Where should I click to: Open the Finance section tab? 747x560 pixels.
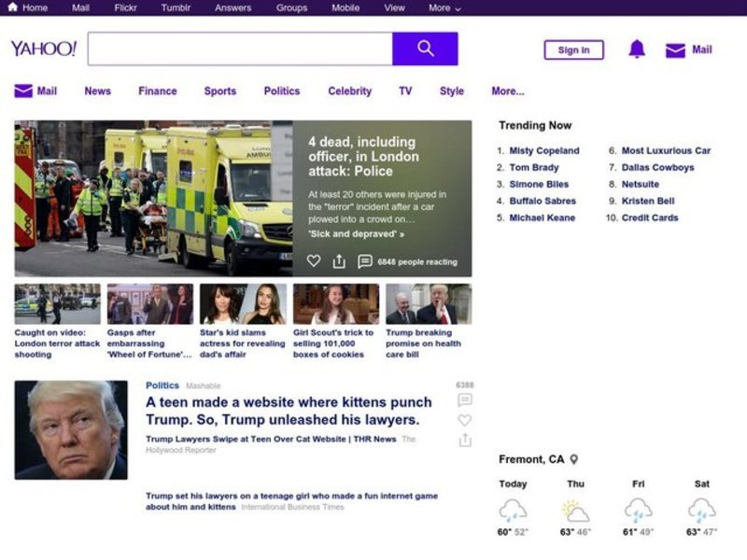click(x=157, y=91)
